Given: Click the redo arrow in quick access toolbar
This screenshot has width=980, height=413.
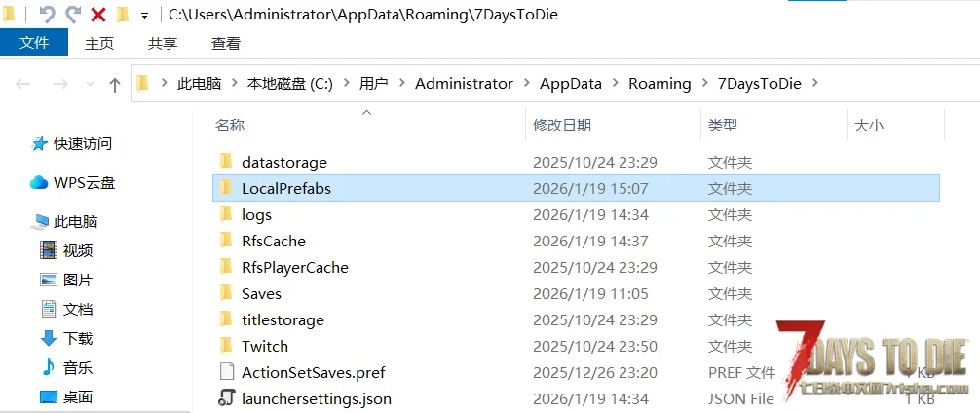Looking at the screenshot, I should point(72,15).
